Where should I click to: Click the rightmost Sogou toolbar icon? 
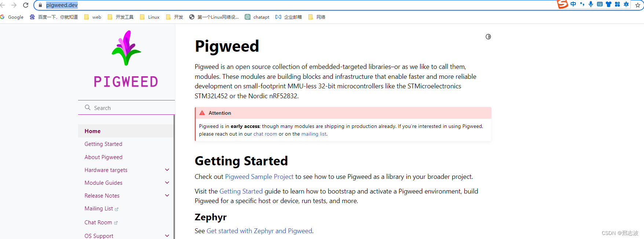pyautogui.click(x=626, y=4)
